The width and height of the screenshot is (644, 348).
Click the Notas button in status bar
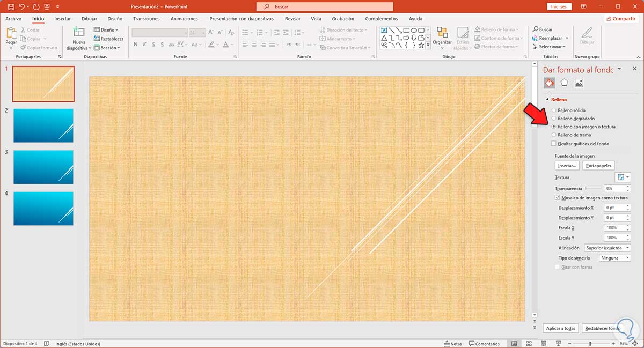click(x=453, y=344)
